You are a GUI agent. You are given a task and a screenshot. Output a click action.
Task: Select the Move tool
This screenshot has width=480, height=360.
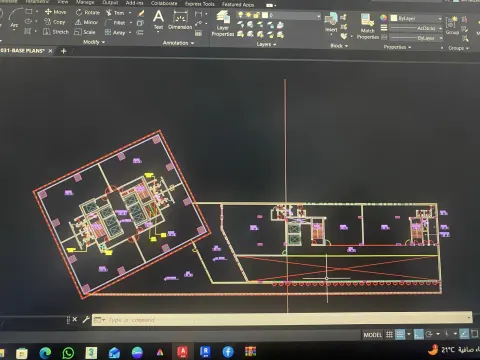pyautogui.click(x=56, y=12)
